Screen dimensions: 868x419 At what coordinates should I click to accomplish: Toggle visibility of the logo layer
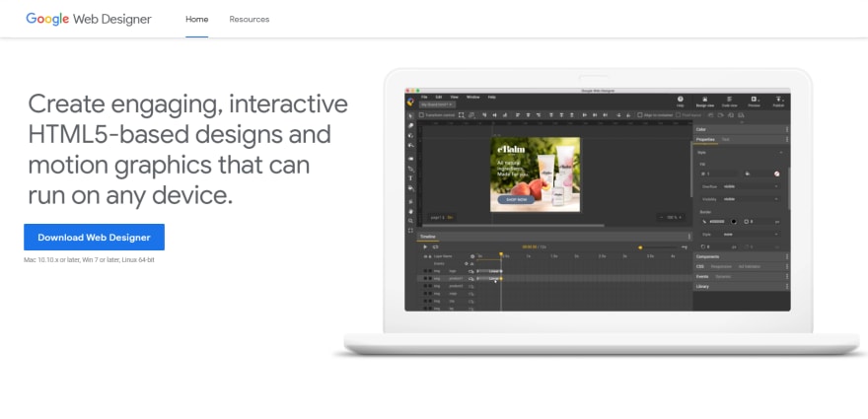pos(425,271)
